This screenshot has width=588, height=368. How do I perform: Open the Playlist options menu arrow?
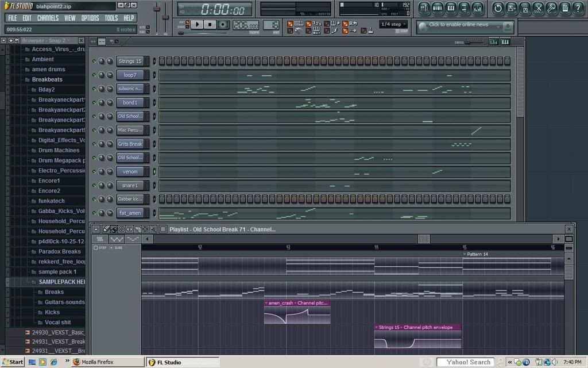pos(96,229)
